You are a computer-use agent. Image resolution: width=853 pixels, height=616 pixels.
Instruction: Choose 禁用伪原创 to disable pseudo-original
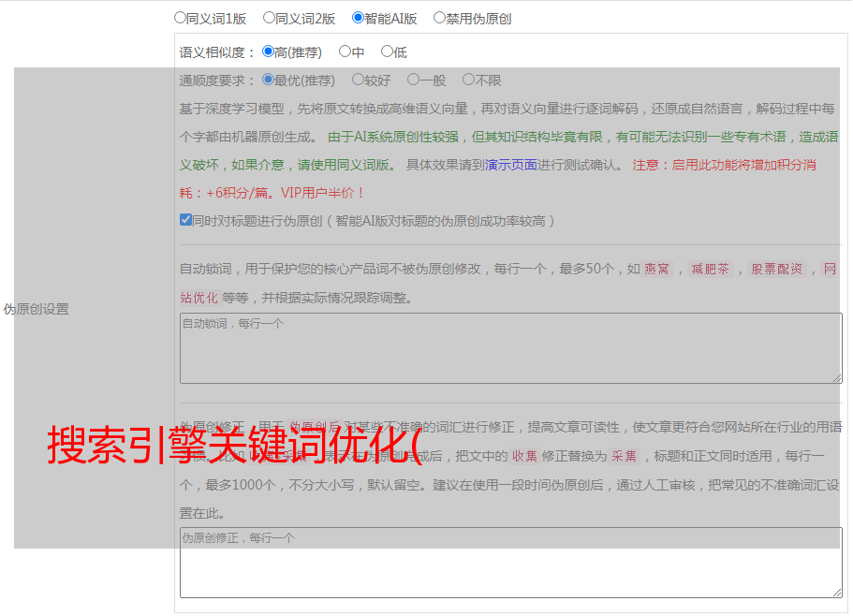(x=439, y=18)
